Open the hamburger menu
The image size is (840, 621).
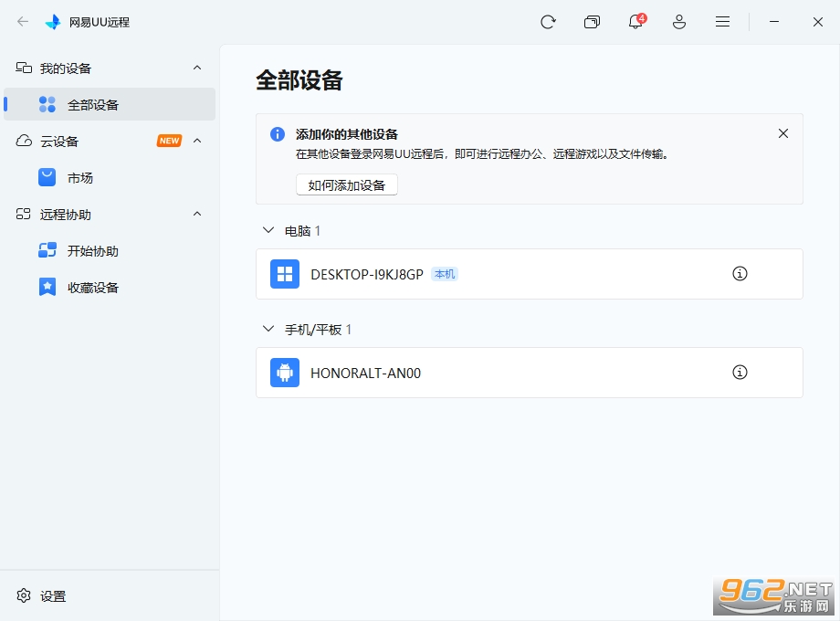(722, 22)
